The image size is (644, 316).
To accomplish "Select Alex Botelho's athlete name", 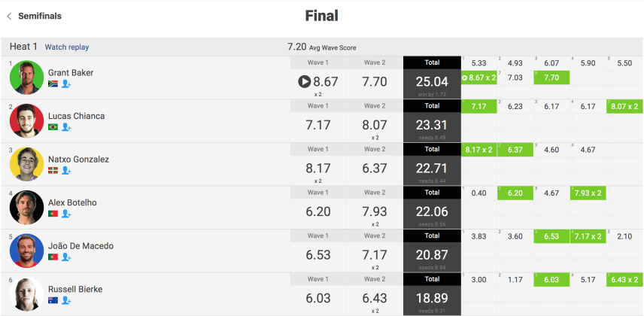I will coord(72,202).
